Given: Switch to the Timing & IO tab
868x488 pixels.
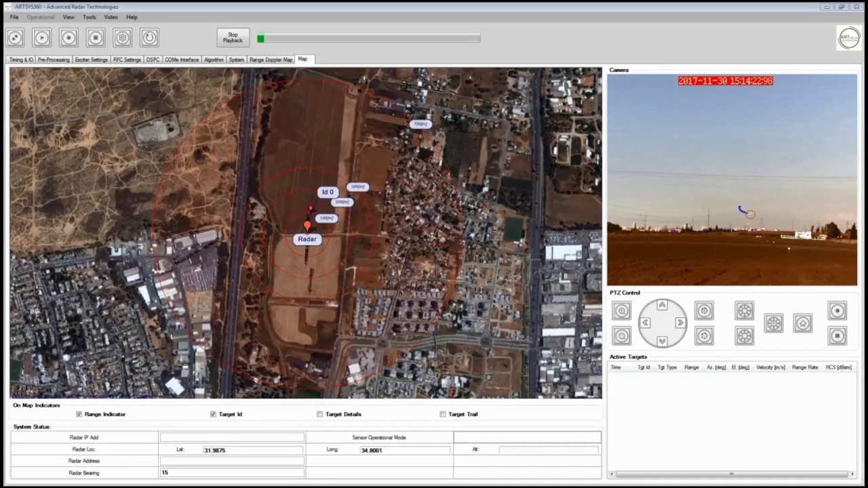Looking at the screenshot, I should click(x=21, y=60).
